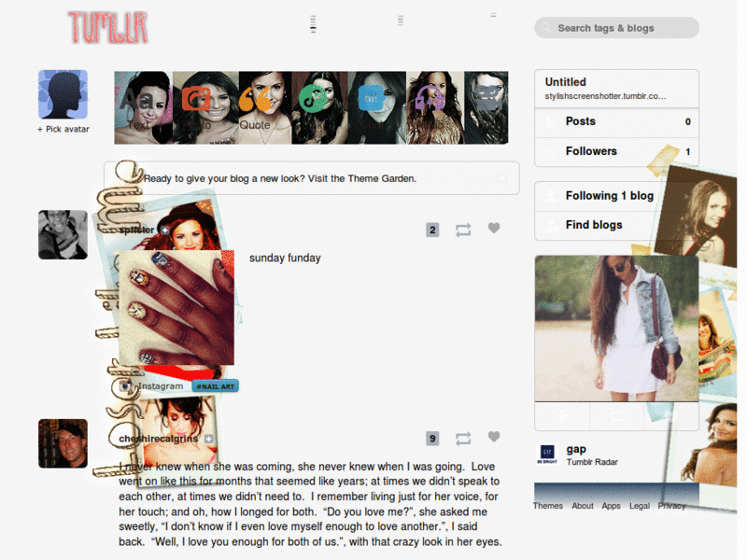
Task: Click the Followers count 1
Action: pyautogui.click(x=688, y=152)
